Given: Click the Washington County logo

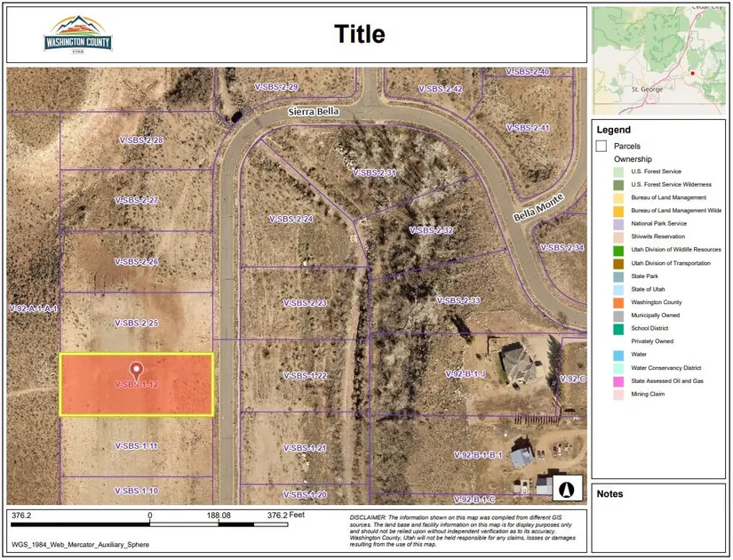Looking at the screenshot, I should click(78, 35).
